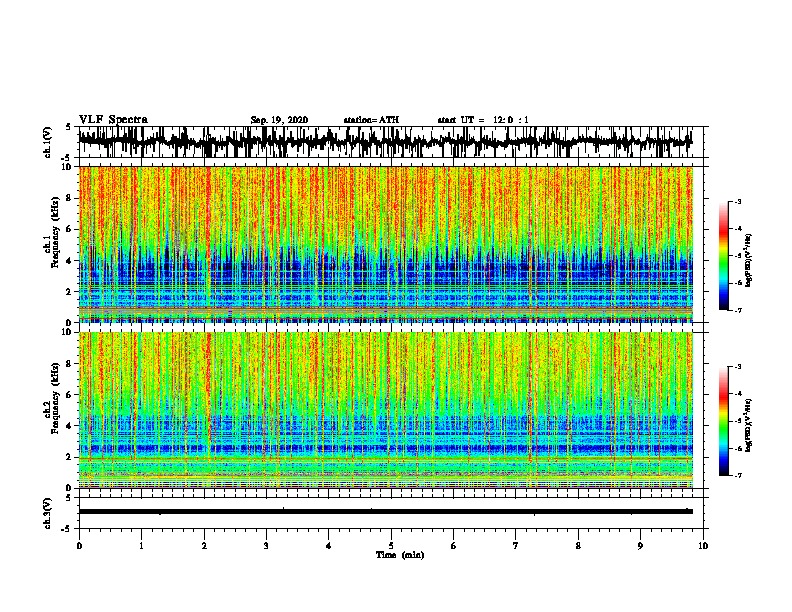Click the "start UT = 12: 0 : 1" text
The height and width of the screenshot is (612, 792).
483,120
